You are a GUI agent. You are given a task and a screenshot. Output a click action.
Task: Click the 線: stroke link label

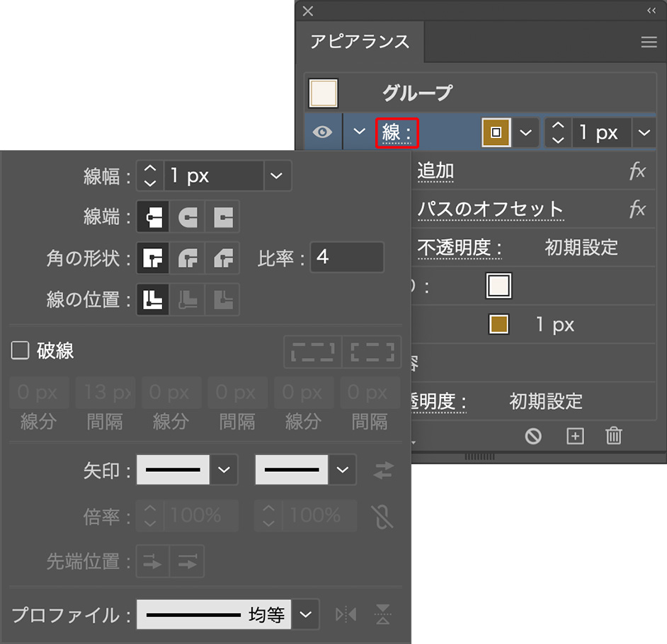click(397, 132)
